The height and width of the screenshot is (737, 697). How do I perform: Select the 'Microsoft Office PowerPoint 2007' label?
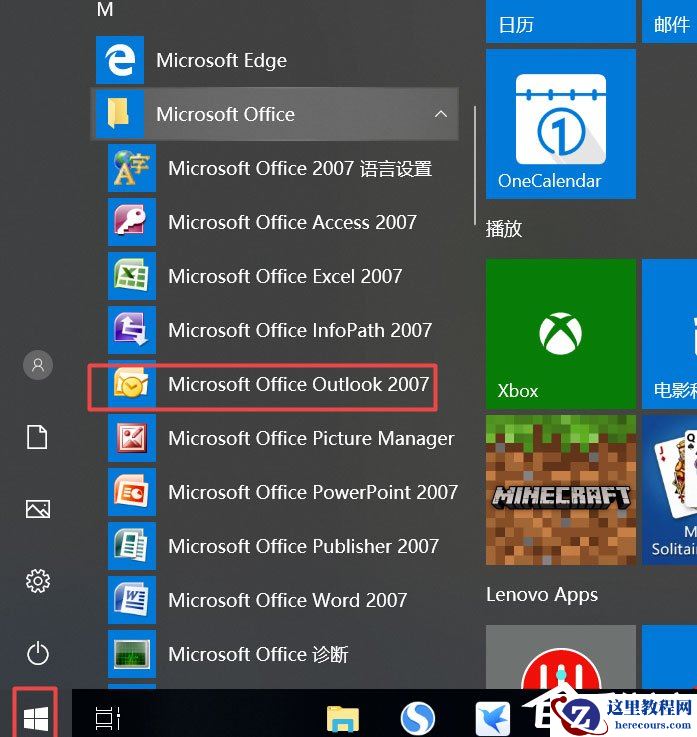(313, 493)
